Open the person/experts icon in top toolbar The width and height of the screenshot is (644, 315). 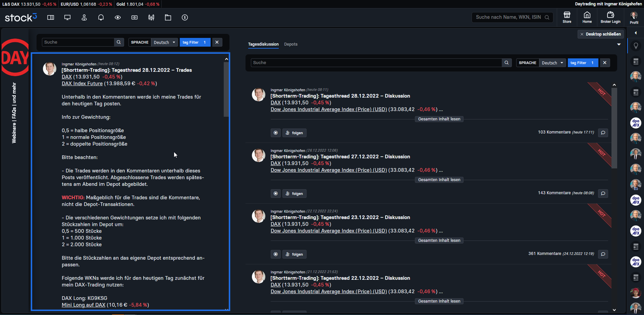84,18
